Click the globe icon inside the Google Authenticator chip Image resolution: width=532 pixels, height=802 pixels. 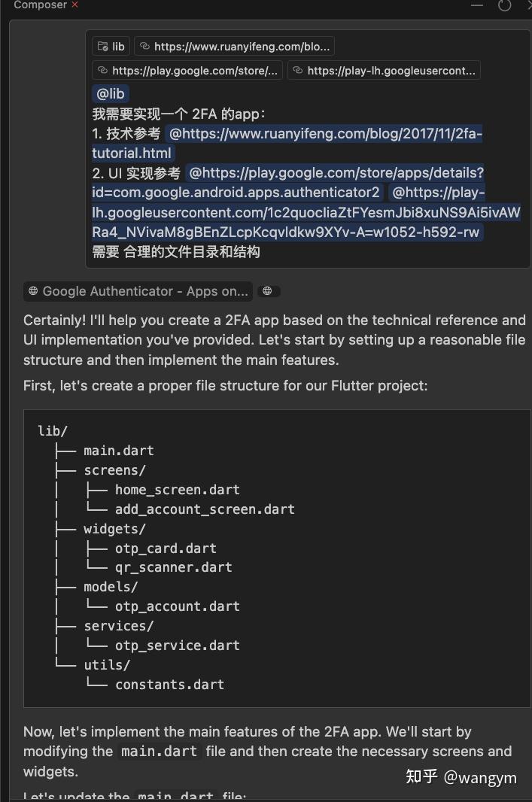coord(33,291)
